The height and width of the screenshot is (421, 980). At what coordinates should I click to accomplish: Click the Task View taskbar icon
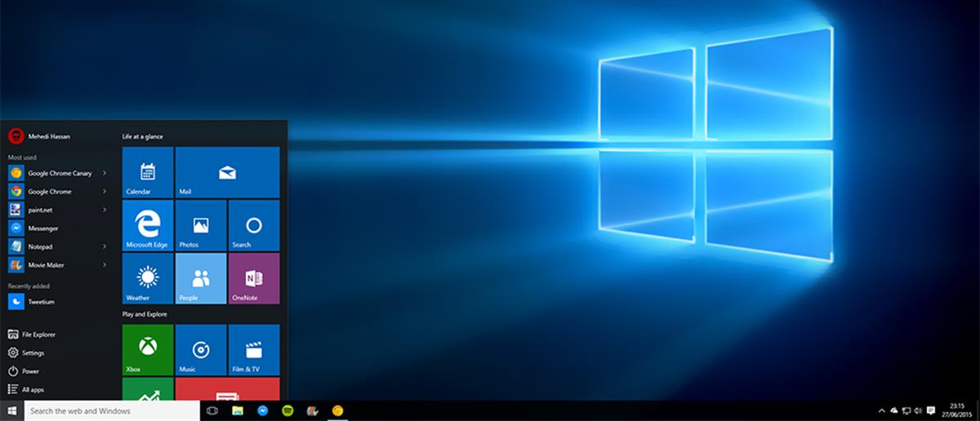pos(212,410)
